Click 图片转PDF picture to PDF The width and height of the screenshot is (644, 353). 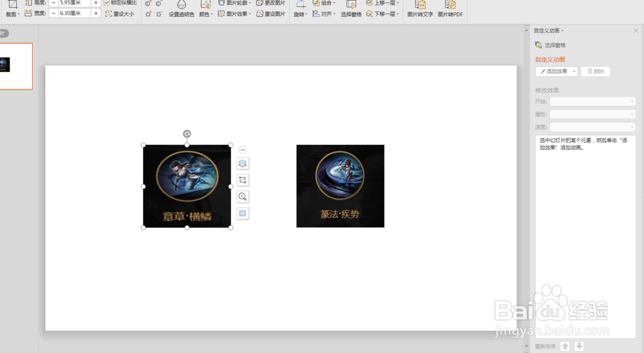(x=450, y=9)
